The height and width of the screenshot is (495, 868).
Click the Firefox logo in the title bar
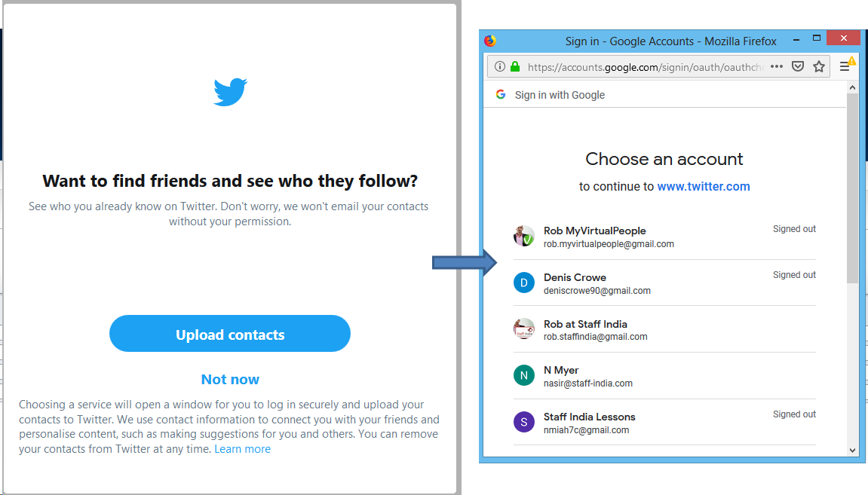point(490,41)
